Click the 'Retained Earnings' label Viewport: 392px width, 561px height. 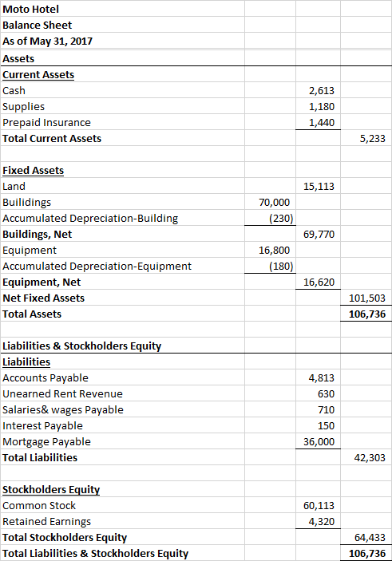tap(46, 522)
